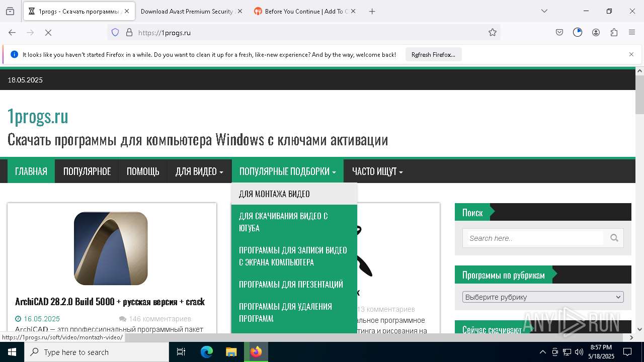Open Выберите рубрику category dropdown
The height and width of the screenshot is (362, 644).
coord(543,297)
